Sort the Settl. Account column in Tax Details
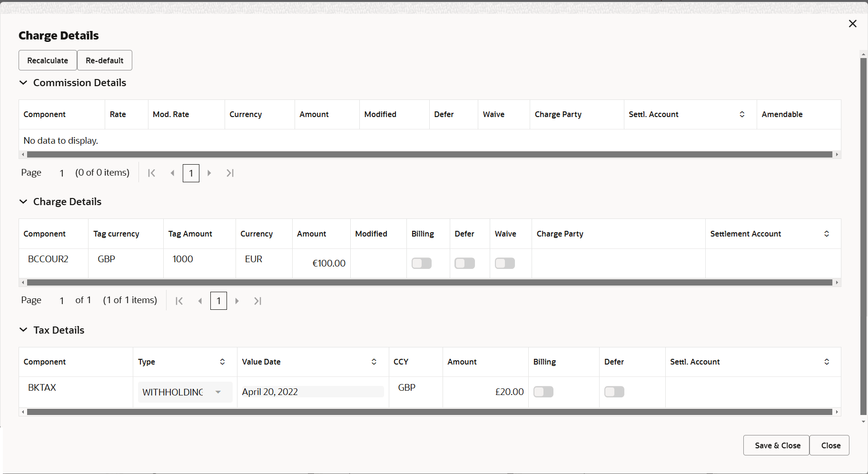 827,362
